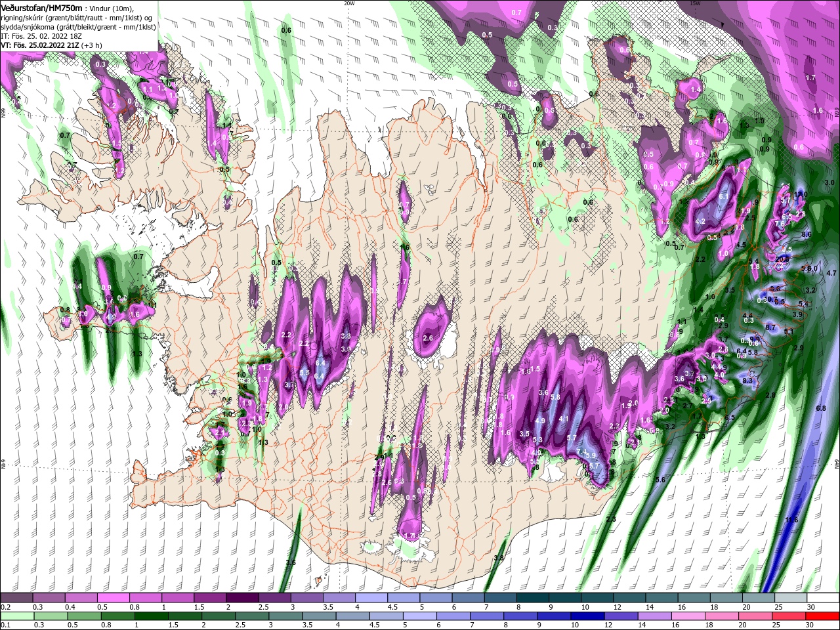Click the '8.3' precipitation value
This screenshot has width=840, height=630.
(x=747, y=381)
